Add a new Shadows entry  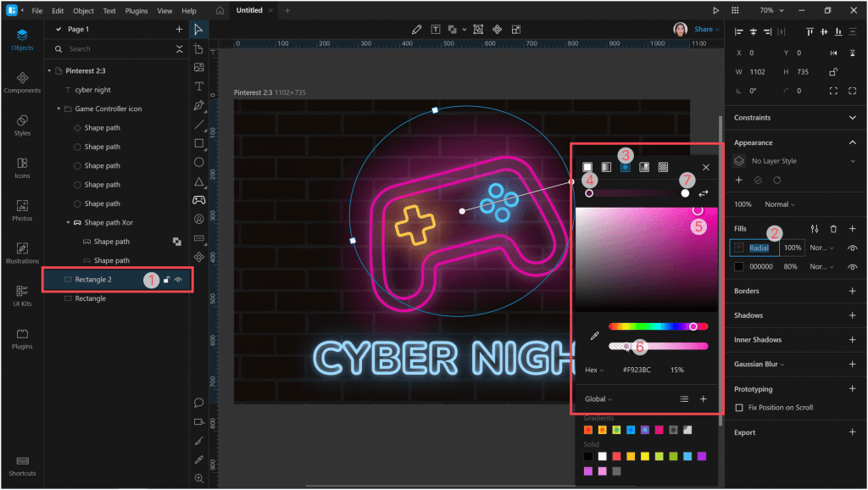pyautogui.click(x=853, y=315)
